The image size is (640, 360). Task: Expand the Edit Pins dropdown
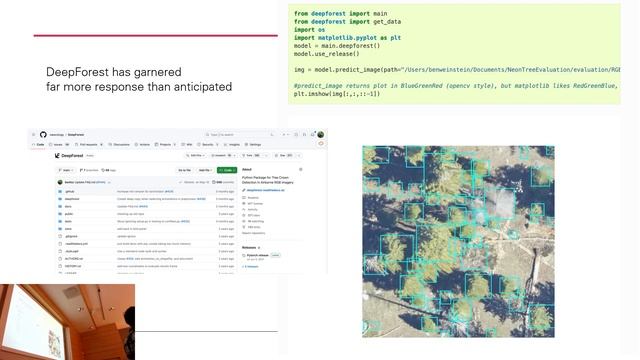pyautogui.click(x=196, y=156)
